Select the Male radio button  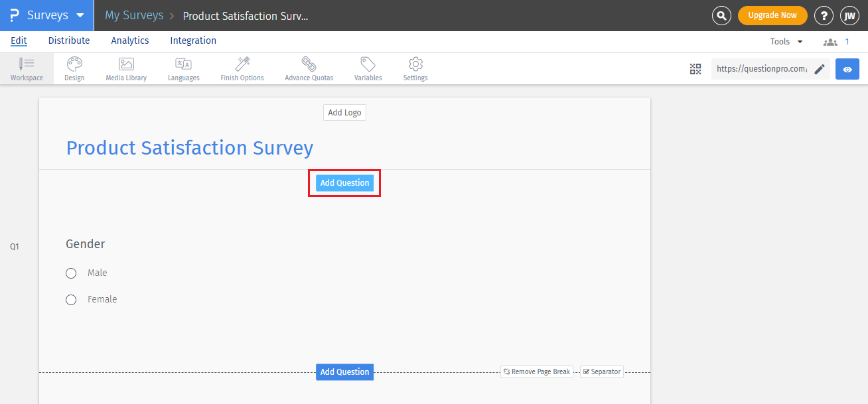tap(71, 273)
